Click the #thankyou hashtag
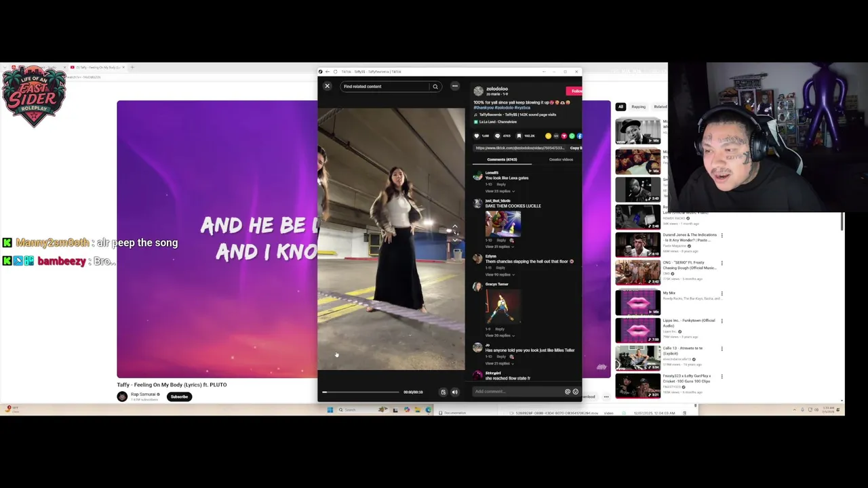 (x=484, y=108)
